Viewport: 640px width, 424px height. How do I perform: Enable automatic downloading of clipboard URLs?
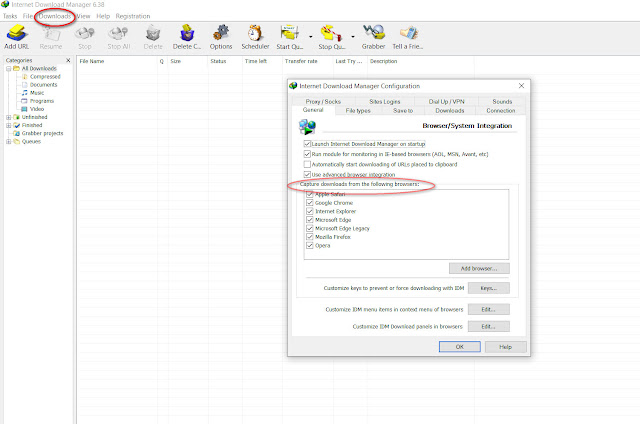coord(307,164)
